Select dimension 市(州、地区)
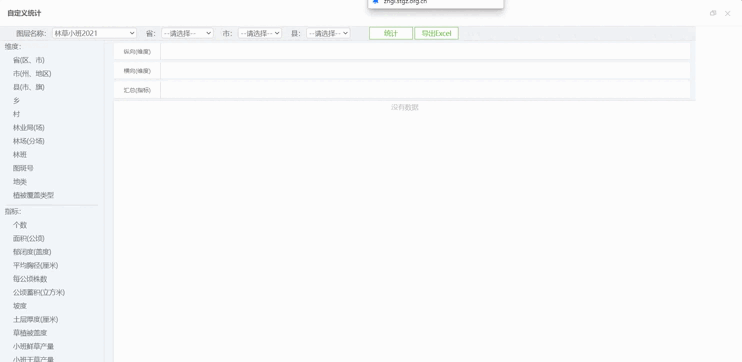Screen dimensions: 742x362 tap(32, 74)
